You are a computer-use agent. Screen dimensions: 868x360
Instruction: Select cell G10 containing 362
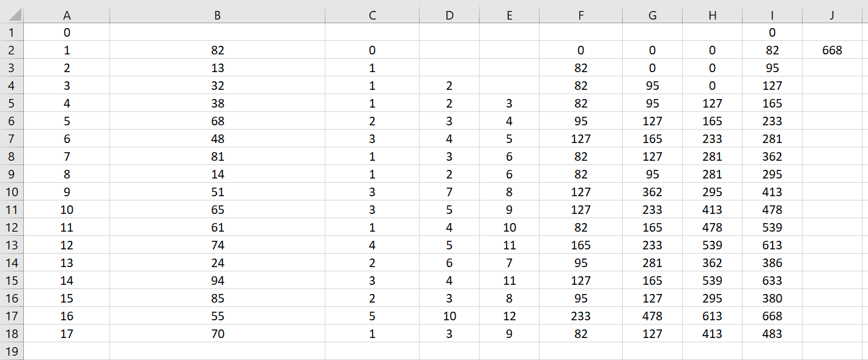pos(652,192)
